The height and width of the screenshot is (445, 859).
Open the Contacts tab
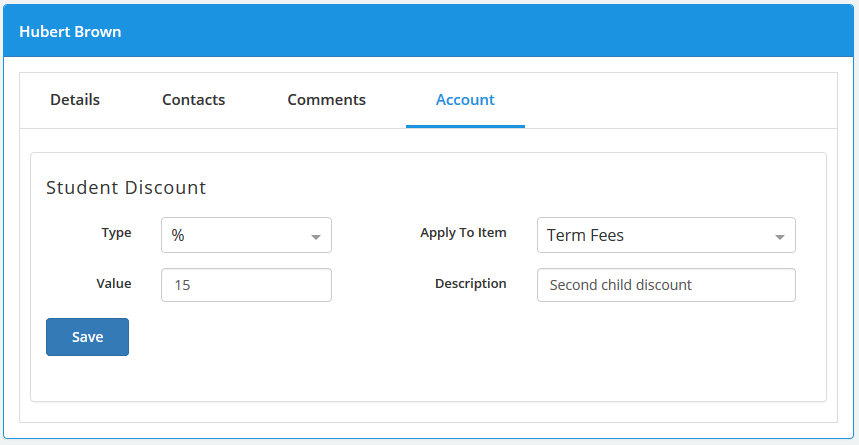pyautogui.click(x=193, y=100)
